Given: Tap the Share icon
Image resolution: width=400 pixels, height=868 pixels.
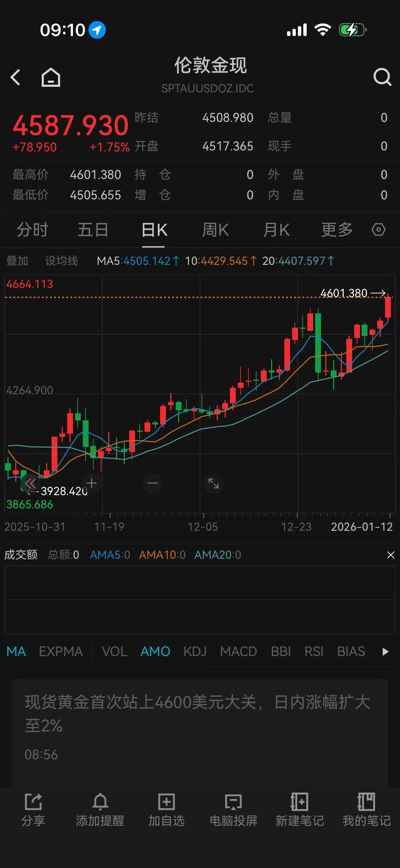Looking at the screenshot, I should coord(33,810).
